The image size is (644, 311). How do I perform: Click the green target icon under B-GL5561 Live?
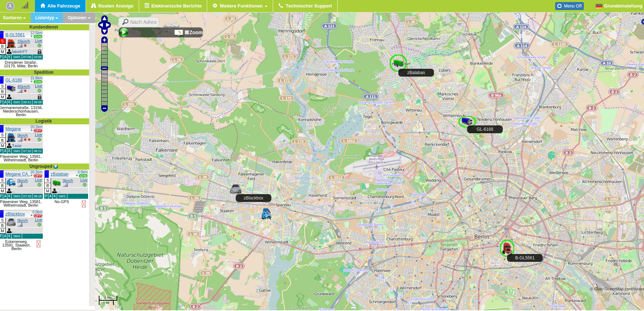[x=39, y=46]
